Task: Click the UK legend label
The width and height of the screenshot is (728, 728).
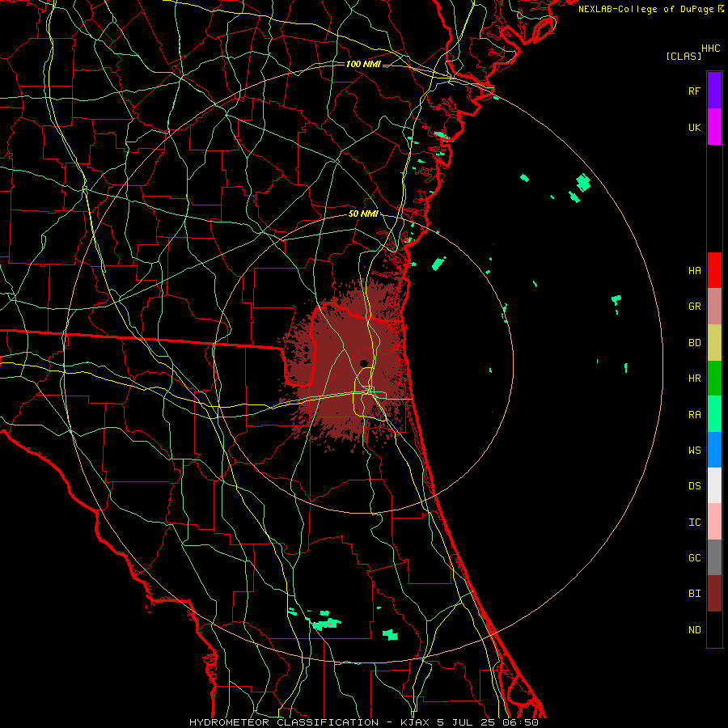Action: click(694, 127)
